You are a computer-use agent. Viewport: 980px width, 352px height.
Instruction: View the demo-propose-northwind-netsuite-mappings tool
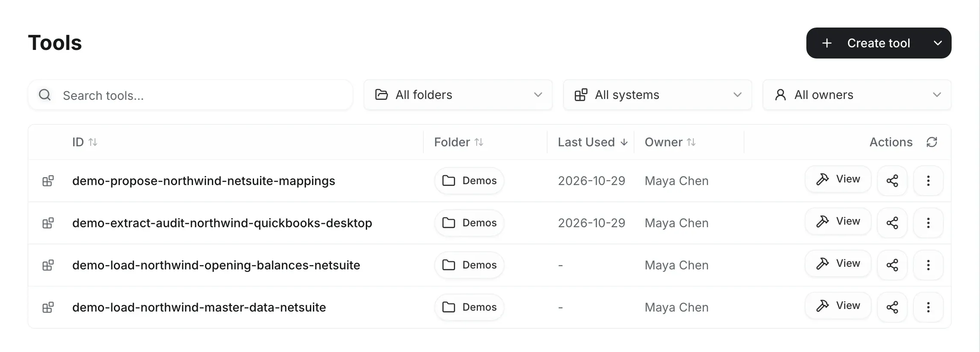click(x=838, y=179)
